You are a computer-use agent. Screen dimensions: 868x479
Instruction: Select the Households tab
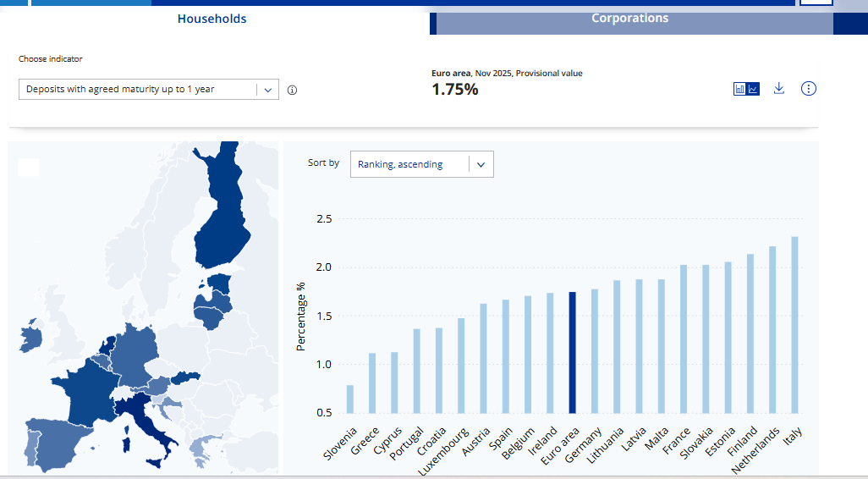pyautogui.click(x=212, y=19)
